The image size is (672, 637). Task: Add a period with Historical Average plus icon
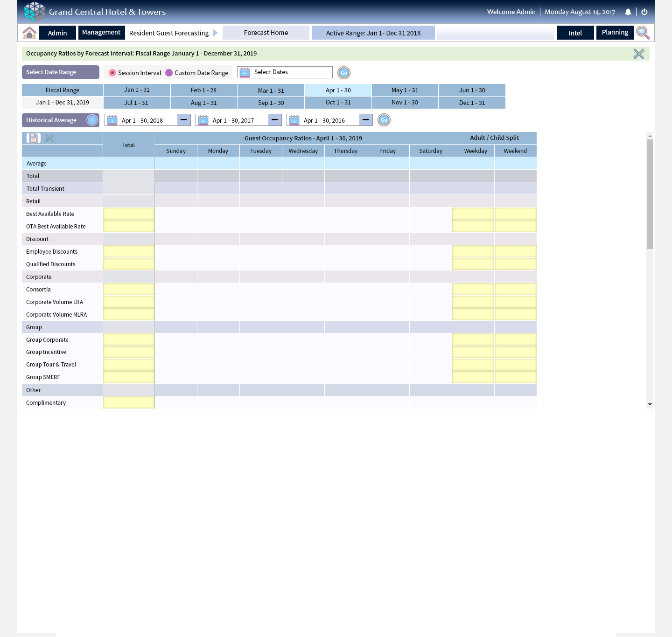tap(92, 120)
